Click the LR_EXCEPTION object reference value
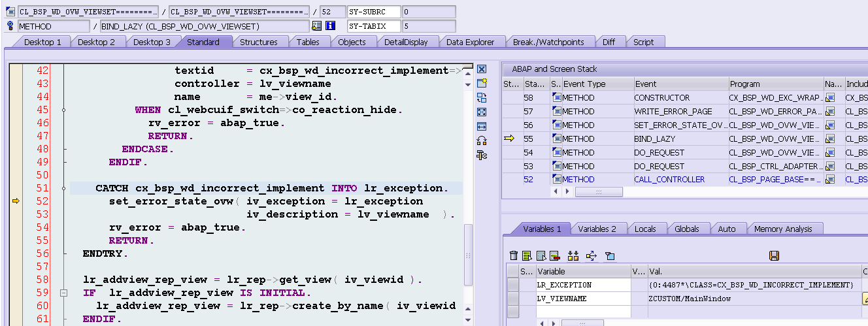Screen dimensions: 868x326 (x=750, y=285)
